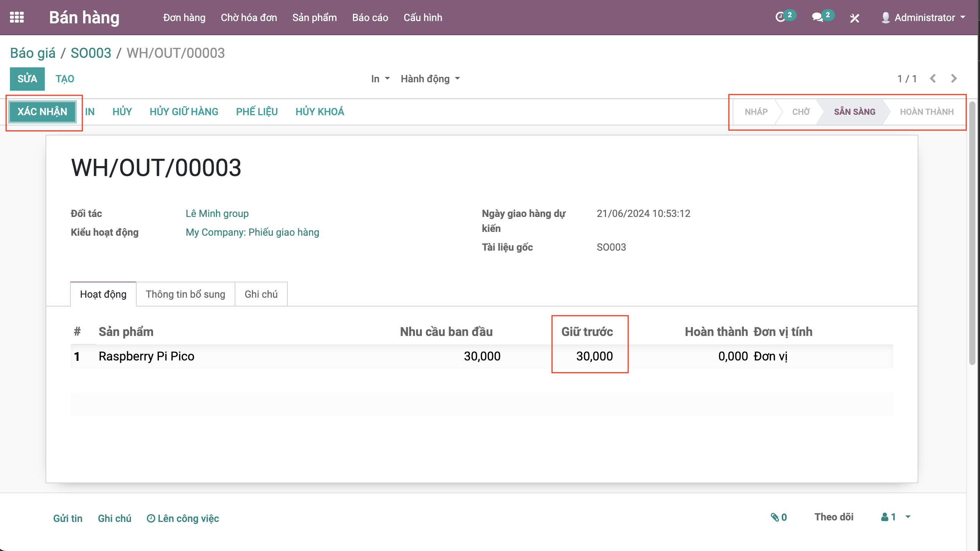Go to next record arrow

coord(954,79)
